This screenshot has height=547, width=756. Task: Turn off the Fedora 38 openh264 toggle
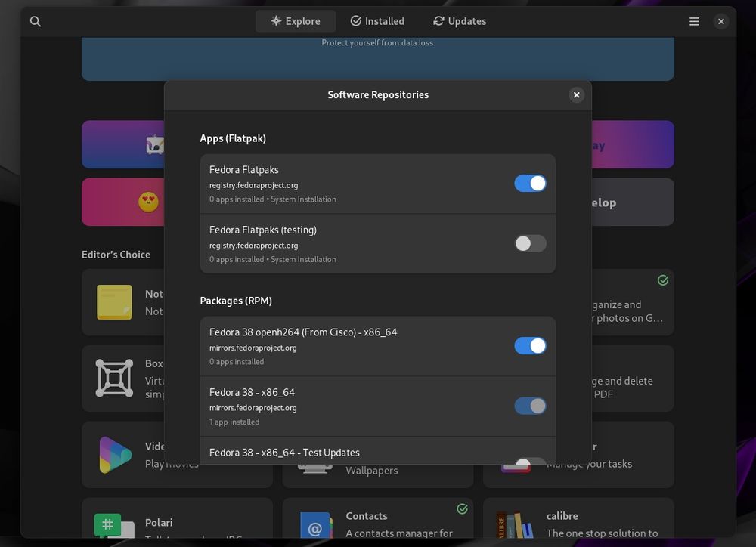tap(531, 345)
